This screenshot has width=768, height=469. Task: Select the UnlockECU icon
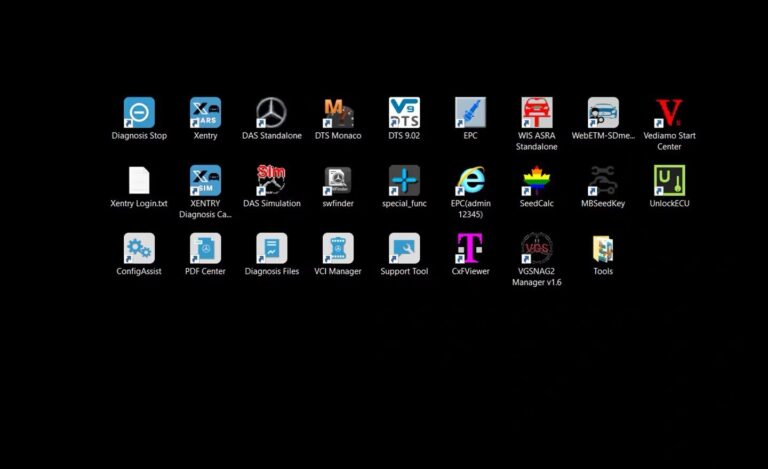pyautogui.click(x=669, y=180)
